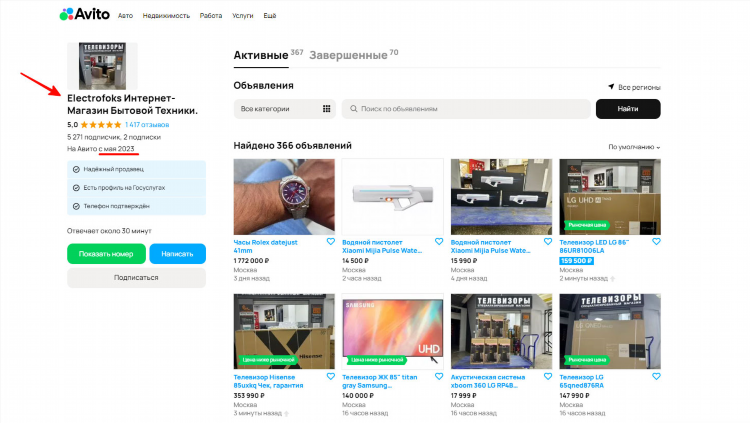The height and width of the screenshot is (423, 750).
Task: Open the Samsung UHD TV photo
Action: (x=393, y=331)
